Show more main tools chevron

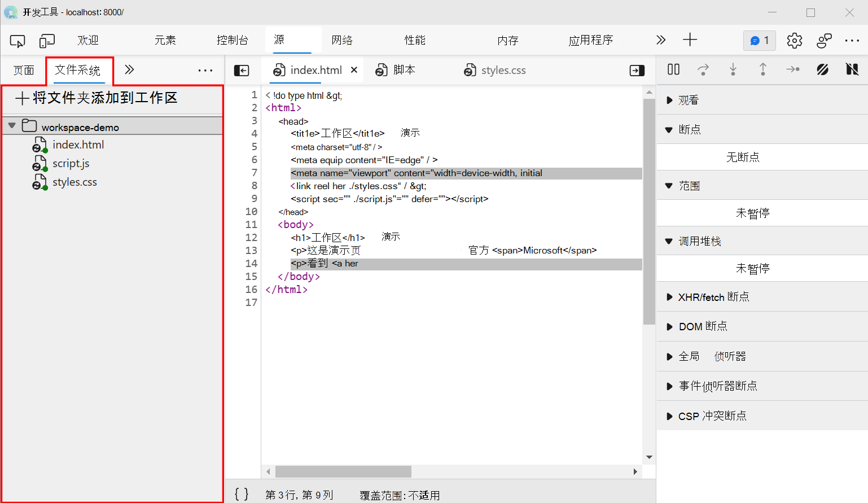(x=661, y=40)
